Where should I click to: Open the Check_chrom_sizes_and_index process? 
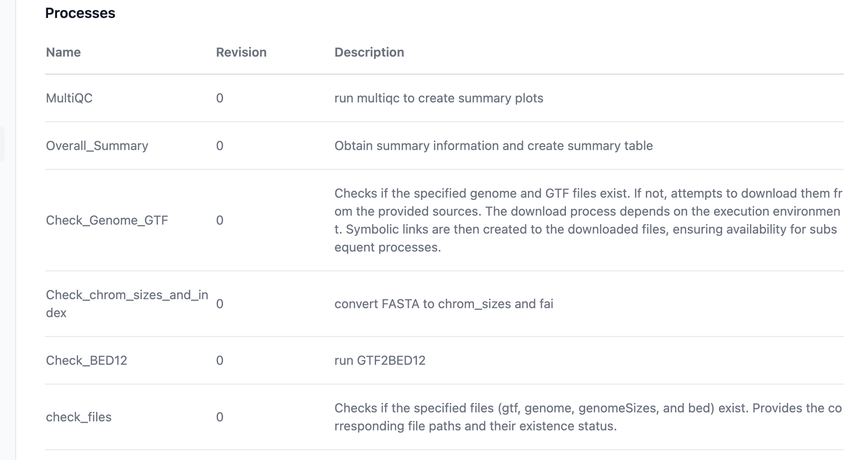tap(127, 303)
